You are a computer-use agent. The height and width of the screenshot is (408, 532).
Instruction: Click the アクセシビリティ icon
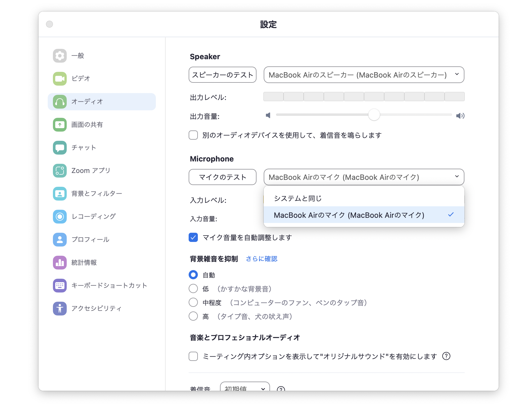tap(60, 309)
